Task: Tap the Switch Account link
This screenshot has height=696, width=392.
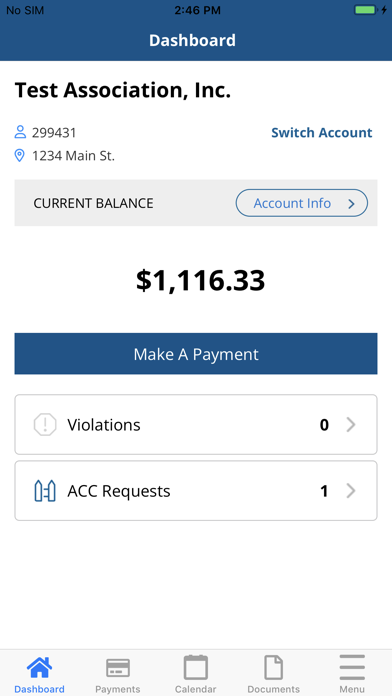Action: 321,133
